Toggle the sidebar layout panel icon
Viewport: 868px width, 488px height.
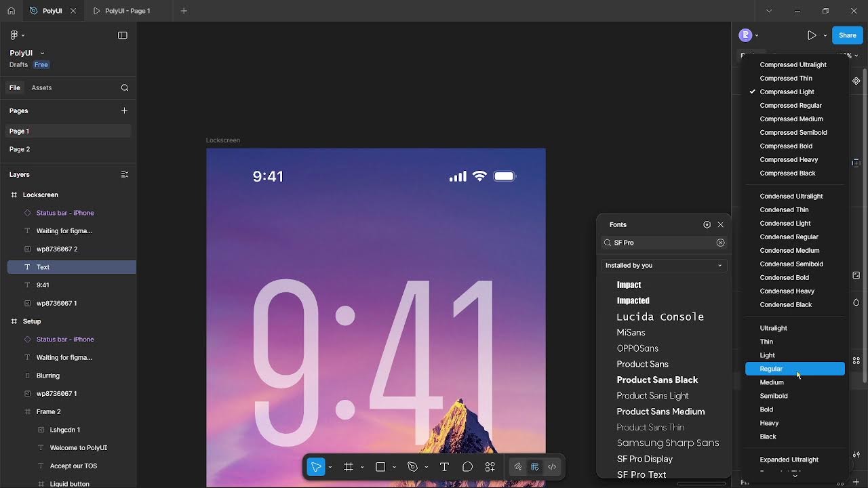pos(123,35)
